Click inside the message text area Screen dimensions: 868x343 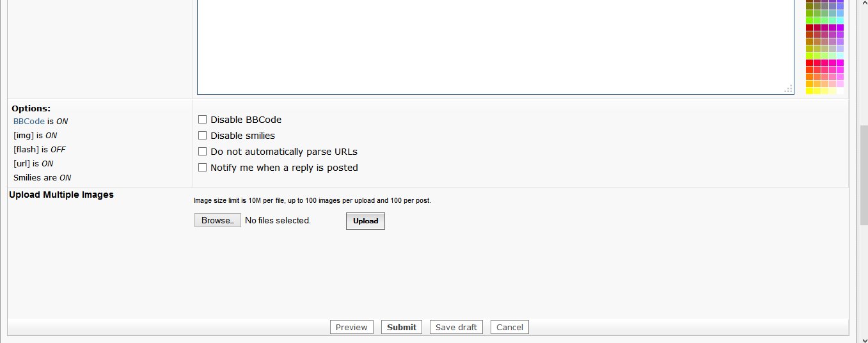[493, 45]
